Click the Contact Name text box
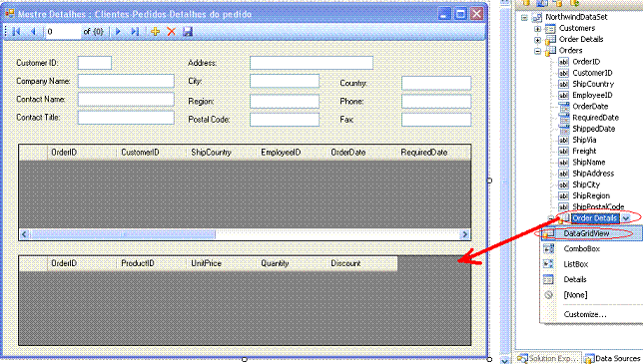 pyautogui.click(x=126, y=100)
